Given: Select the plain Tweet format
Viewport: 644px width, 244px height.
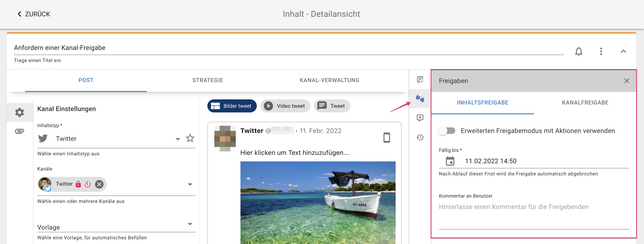Looking at the screenshot, I should [x=332, y=106].
